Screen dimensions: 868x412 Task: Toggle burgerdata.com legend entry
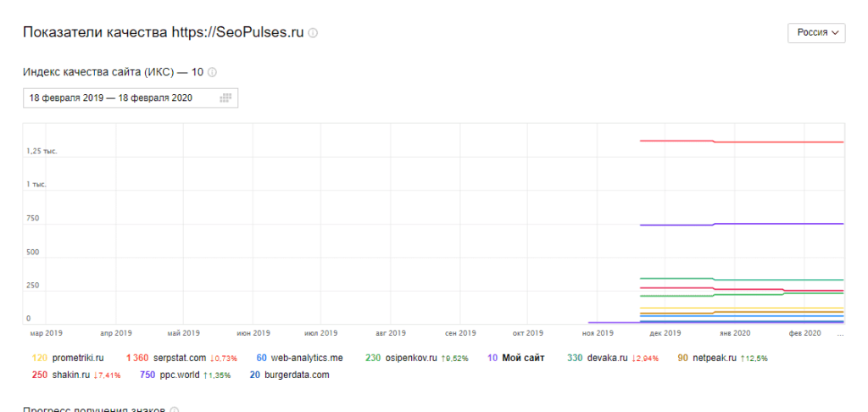289,375
